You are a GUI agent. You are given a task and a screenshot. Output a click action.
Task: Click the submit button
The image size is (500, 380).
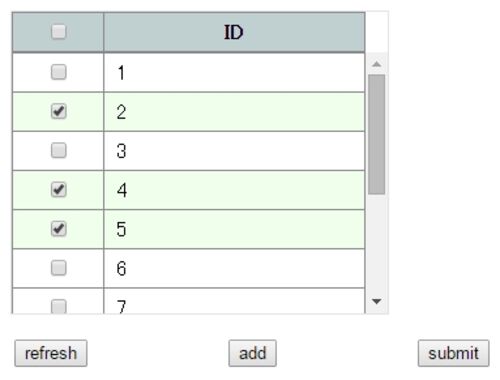coord(454,353)
